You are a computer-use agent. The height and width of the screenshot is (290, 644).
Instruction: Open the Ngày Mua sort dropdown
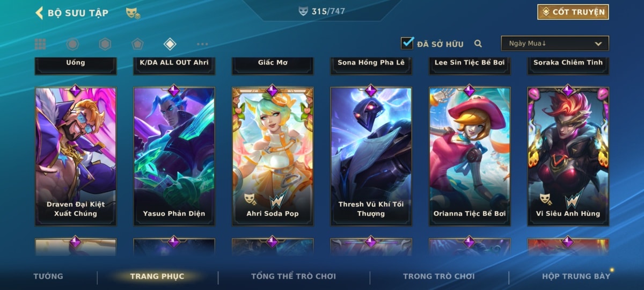[x=555, y=44]
